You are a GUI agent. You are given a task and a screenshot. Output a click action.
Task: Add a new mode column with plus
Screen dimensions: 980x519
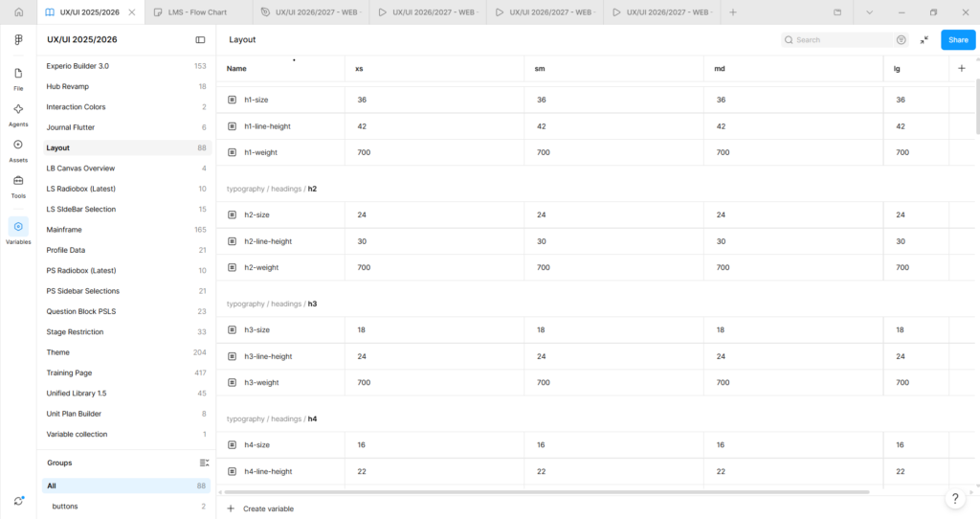click(x=961, y=68)
